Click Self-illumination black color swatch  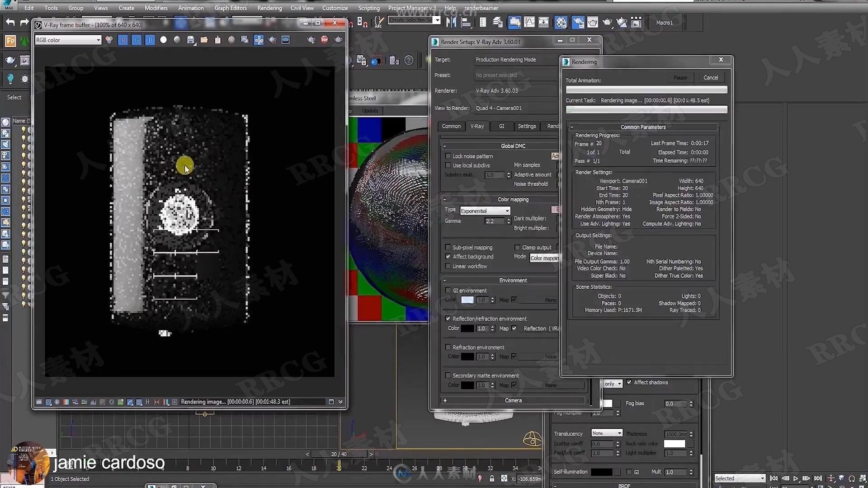601,472
